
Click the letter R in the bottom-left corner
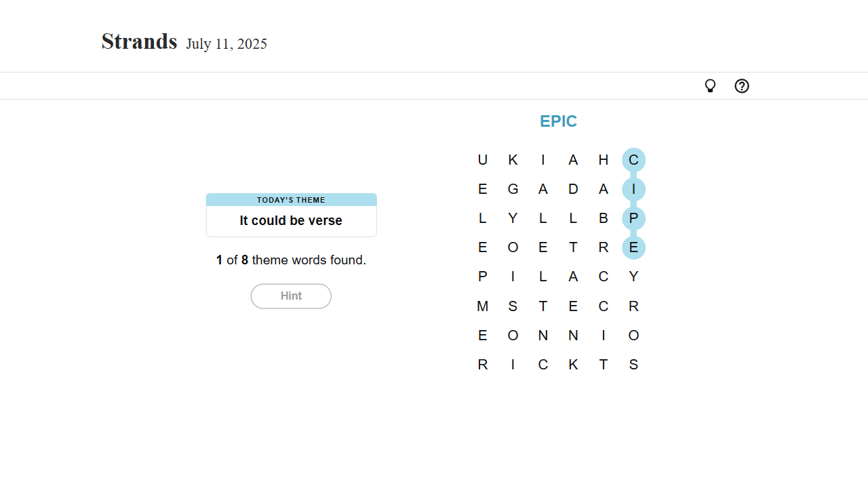483,365
